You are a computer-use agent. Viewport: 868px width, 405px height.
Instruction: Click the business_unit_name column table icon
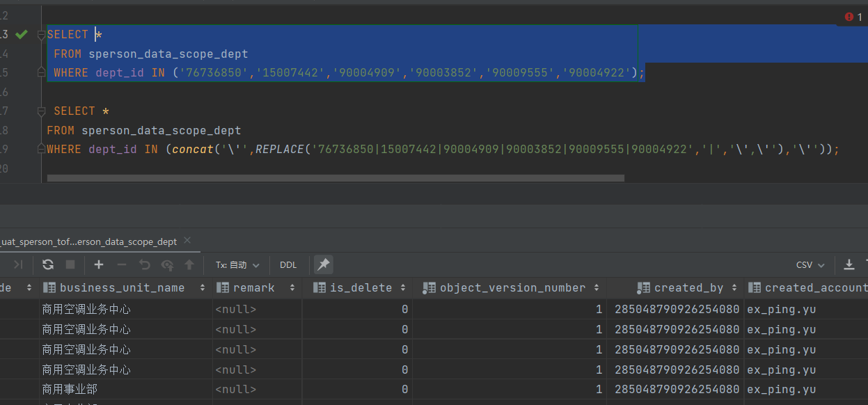49,287
